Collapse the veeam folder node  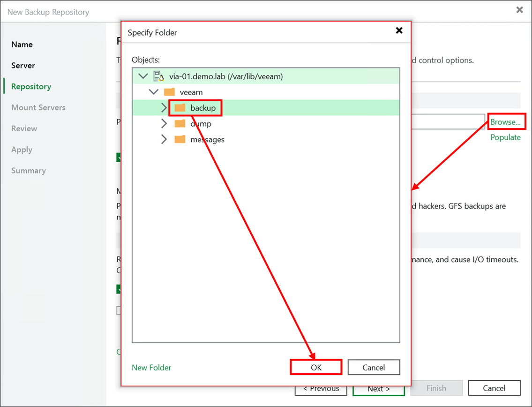tap(153, 91)
